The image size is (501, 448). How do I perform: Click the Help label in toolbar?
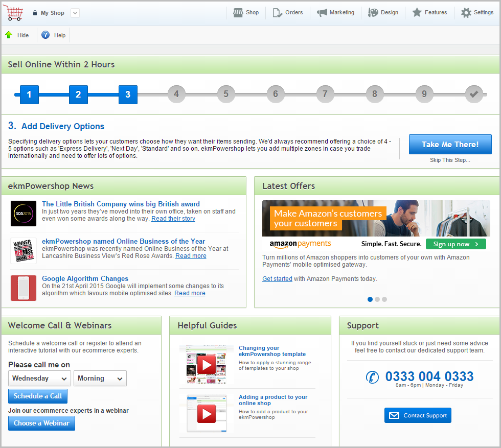(x=60, y=35)
